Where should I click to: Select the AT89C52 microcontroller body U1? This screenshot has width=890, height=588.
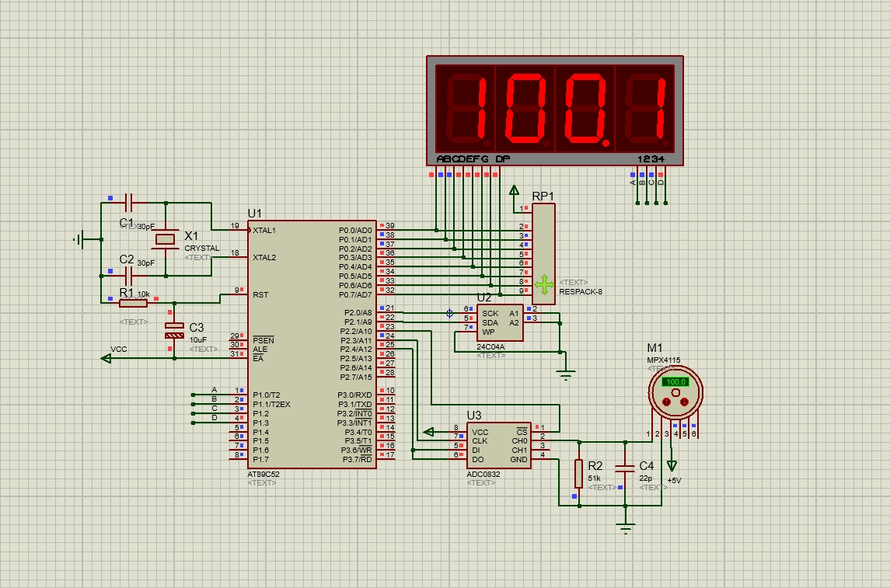(x=312, y=344)
